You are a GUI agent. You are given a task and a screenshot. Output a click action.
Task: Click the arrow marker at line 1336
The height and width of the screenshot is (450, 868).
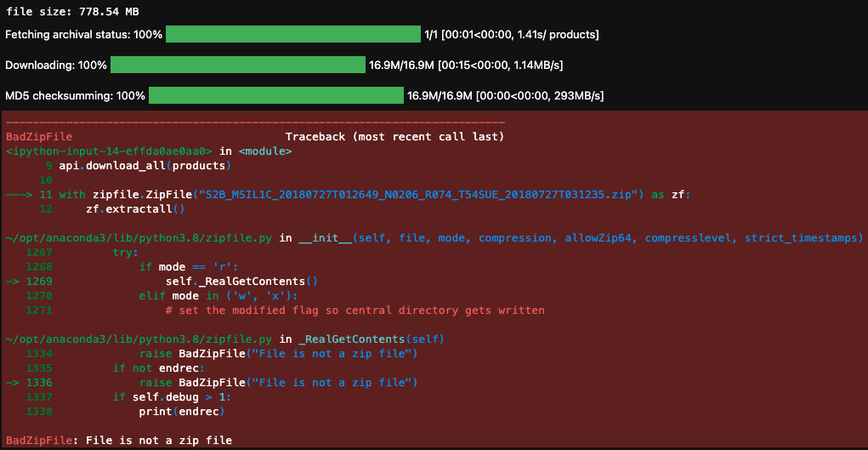point(12,383)
